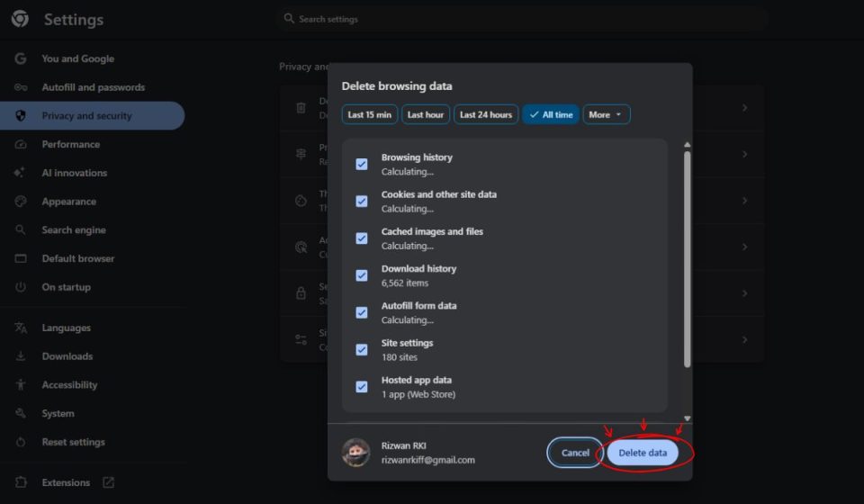Click the Delete data button

tap(643, 453)
